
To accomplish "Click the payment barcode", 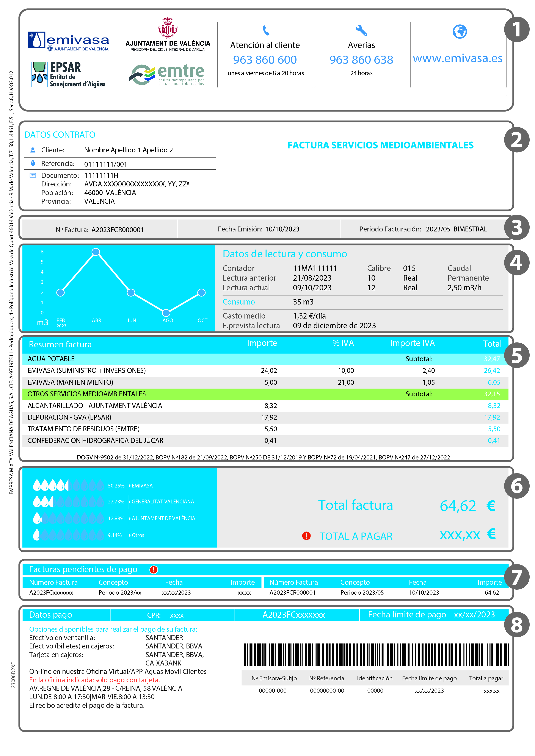I will click(x=377, y=655).
